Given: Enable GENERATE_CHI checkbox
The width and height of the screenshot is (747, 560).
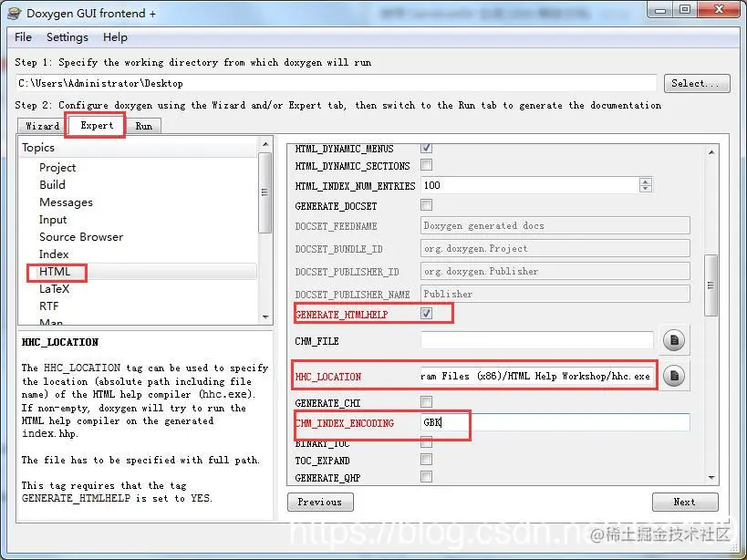Looking at the screenshot, I should (426, 402).
